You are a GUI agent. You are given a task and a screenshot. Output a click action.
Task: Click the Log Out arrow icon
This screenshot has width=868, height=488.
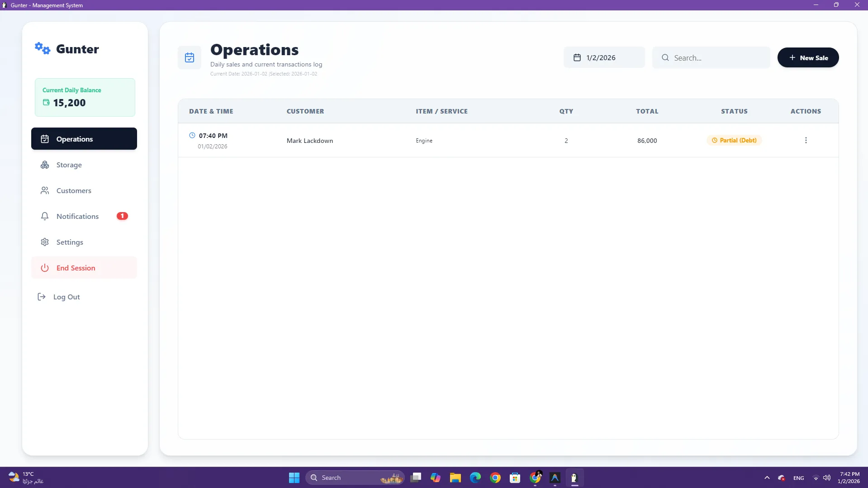[42, 297]
